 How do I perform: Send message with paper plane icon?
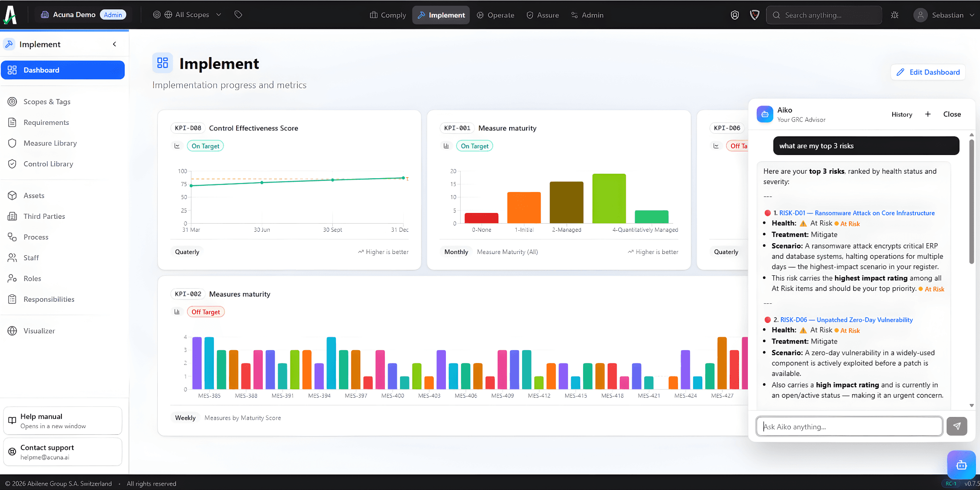[956, 426]
